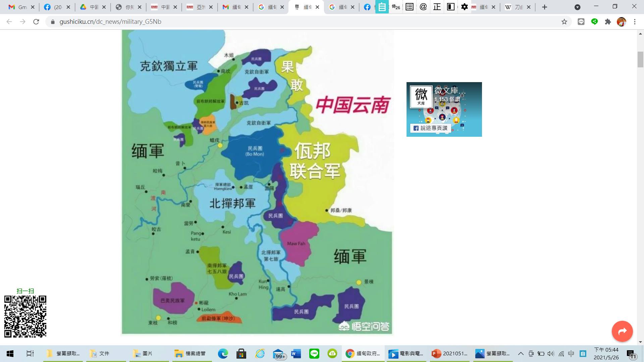
Task: Click the Chrome profile avatar
Action: coord(621,22)
